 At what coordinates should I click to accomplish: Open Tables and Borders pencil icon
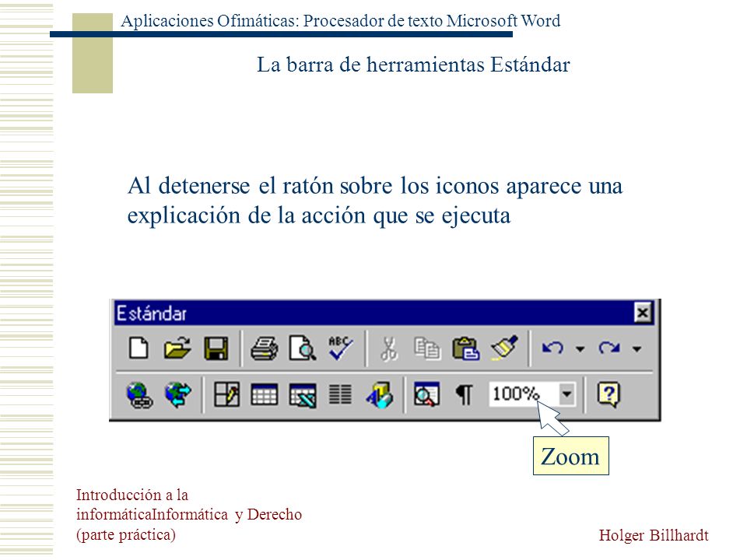226,395
